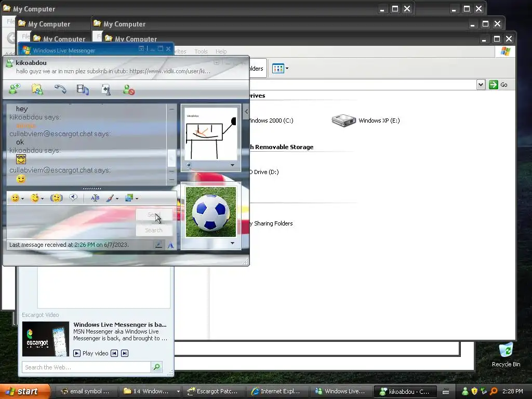Open the emoticon picker smiley
Viewport: 532px width, 399px height.
click(x=15, y=198)
